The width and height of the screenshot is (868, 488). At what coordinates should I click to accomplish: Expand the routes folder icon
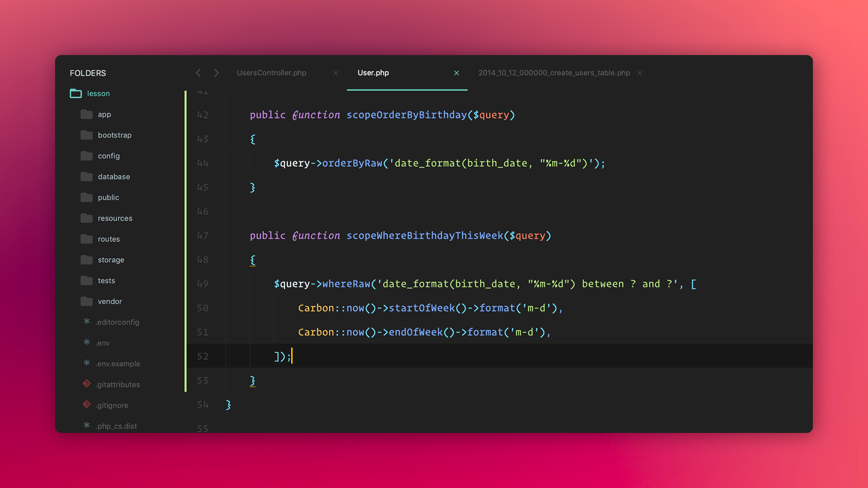pyautogui.click(x=86, y=238)
